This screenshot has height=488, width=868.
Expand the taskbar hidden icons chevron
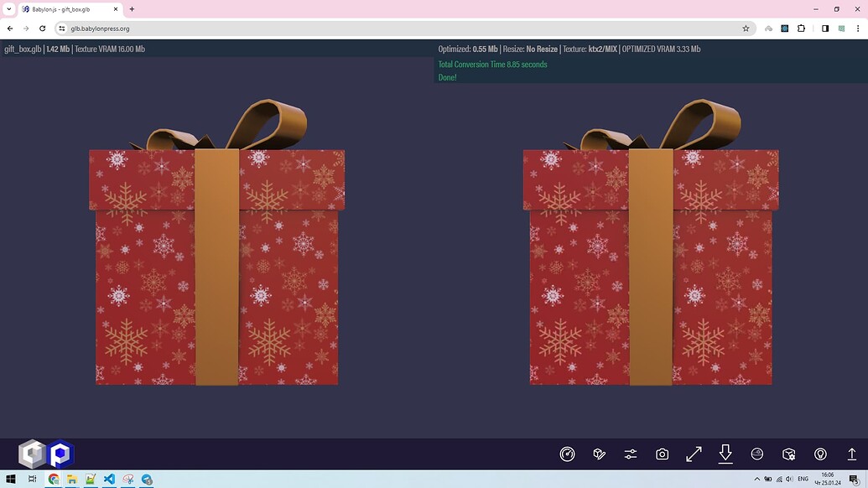(756, 480)
